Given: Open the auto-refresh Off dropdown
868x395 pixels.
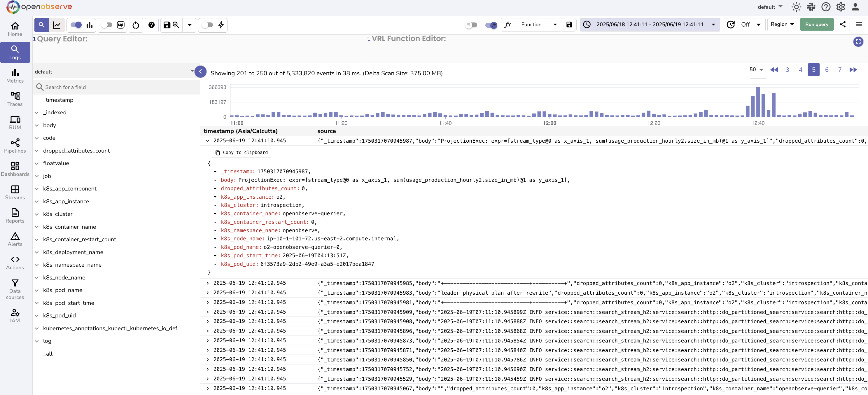Looking at the screenshot, I should pyautogui.click(x=744, y=24).
